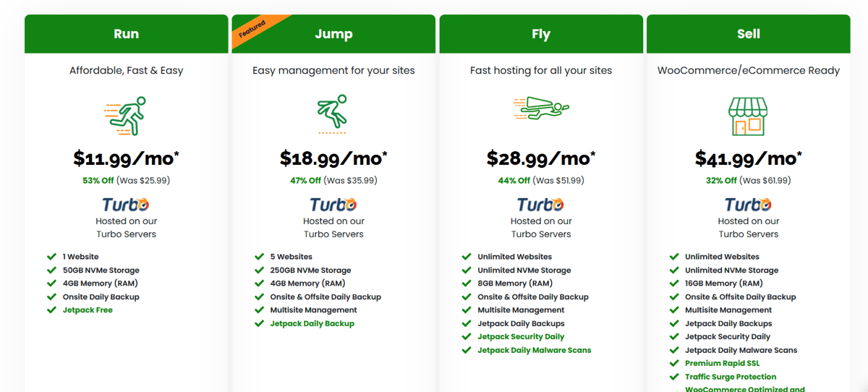Click the flying superhero icon in Fly plan
The width and height of the screenshot is (868, 392).
[x=540, y=109]
